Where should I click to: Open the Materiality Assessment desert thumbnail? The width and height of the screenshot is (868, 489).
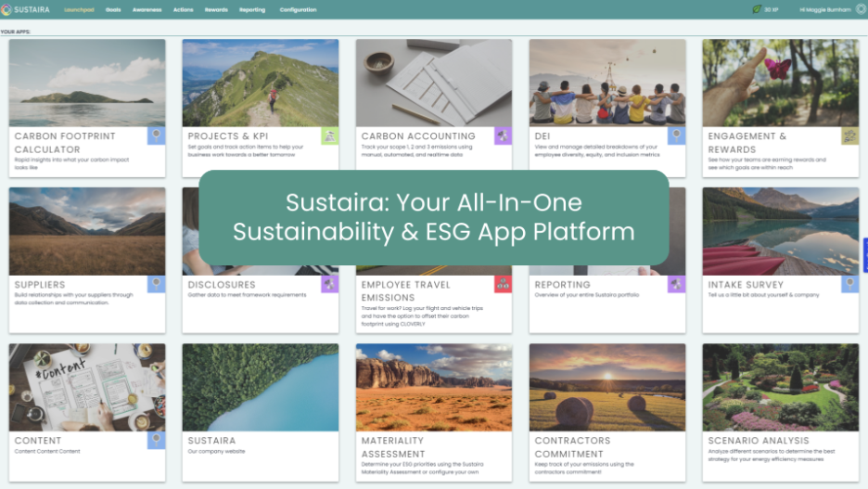point(434,388)
